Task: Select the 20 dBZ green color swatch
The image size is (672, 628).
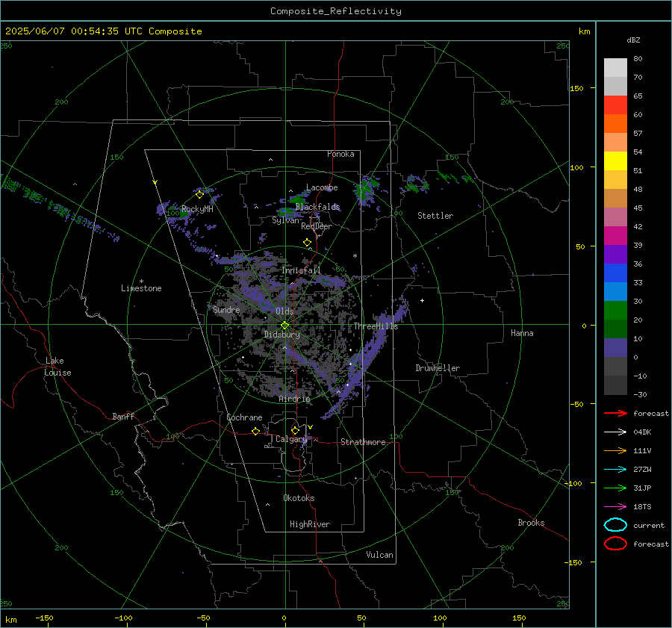Action: pos(615,311)
